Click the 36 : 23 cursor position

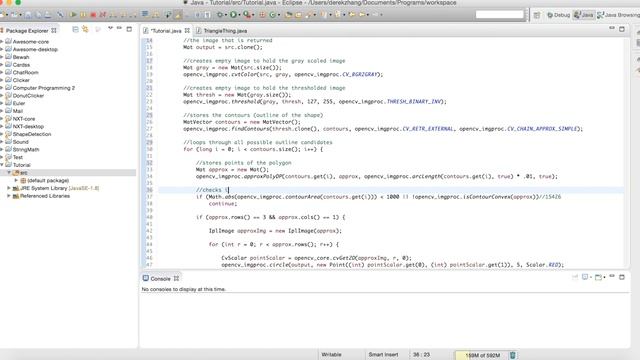tap(421, 355)
